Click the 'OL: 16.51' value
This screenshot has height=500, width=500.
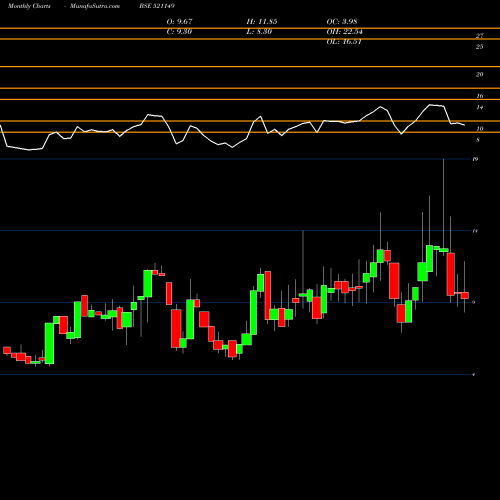(344, 42)
